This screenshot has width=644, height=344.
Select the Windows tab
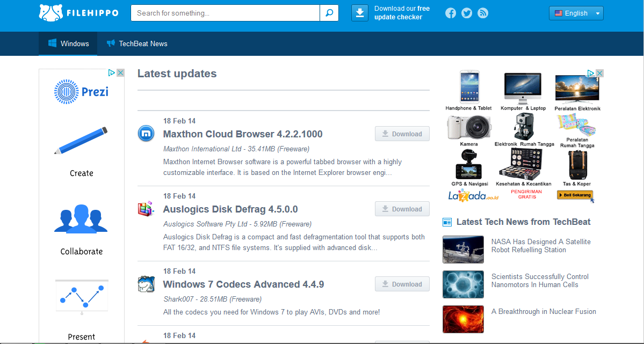click(x=68, y=43)
